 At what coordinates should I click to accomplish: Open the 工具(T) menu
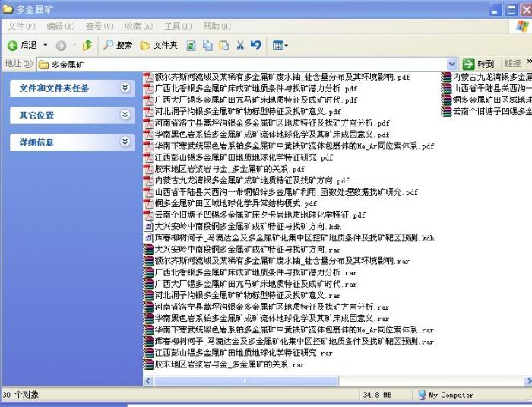pyautogui.click(x=177, y=26)
